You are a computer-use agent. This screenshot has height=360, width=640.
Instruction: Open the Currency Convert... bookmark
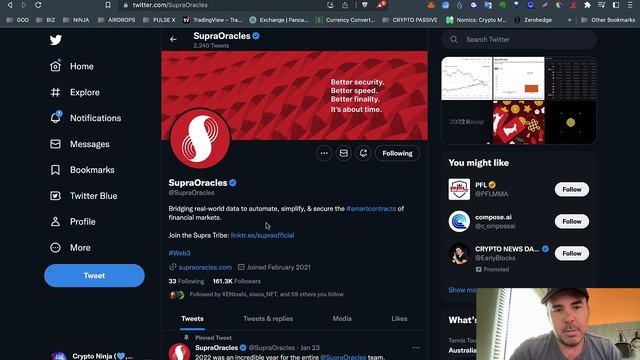345,20
